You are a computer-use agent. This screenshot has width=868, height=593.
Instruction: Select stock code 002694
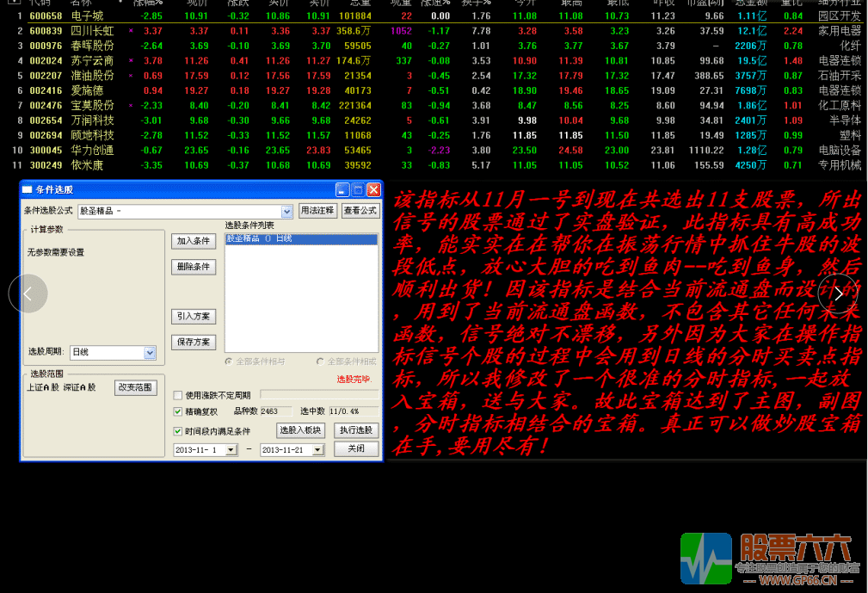point(46,136)
